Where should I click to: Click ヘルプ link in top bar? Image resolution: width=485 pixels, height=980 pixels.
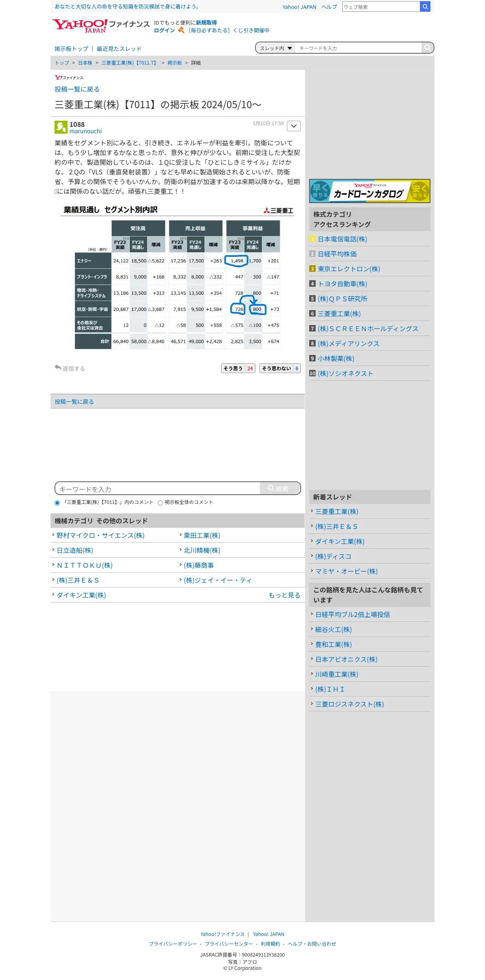click(x=329, y=7)
